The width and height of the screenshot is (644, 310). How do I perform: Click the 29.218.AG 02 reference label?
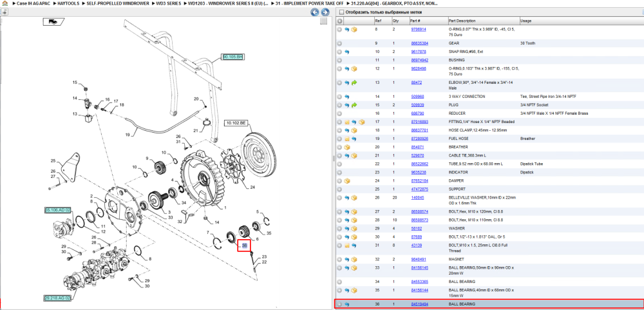[57, 297]
